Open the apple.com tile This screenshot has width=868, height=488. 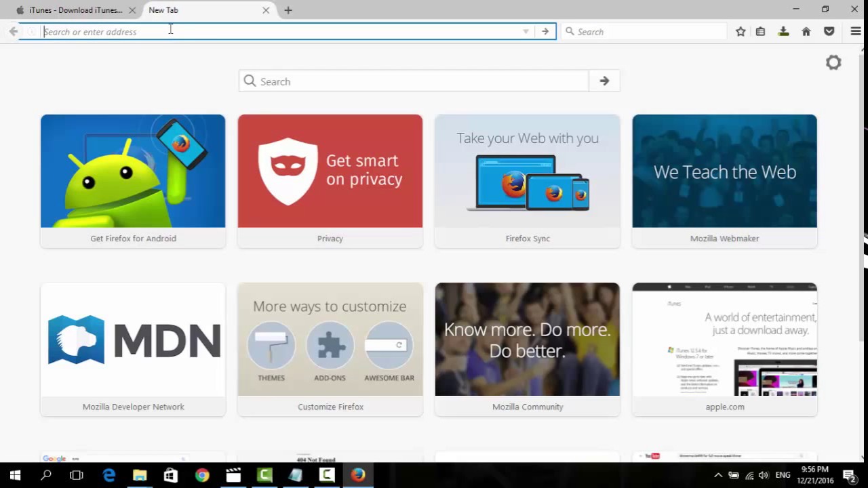tap(725, 349)
